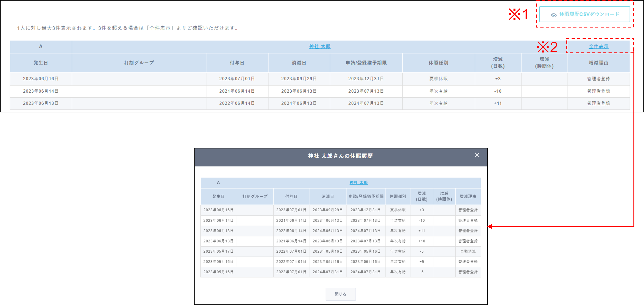Screen dimensions: 644x305
Task: Click dialog title 神社 太郎さんの休暇履歴
Action: 340,156
